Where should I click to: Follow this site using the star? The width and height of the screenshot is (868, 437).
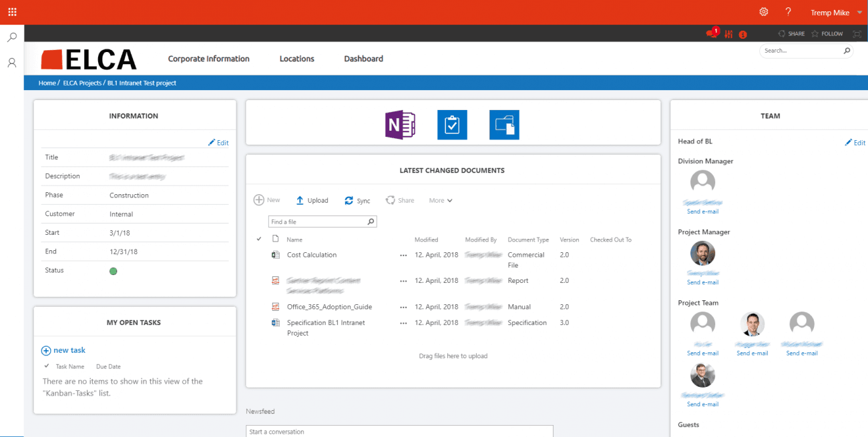click(x=827, y=33)
